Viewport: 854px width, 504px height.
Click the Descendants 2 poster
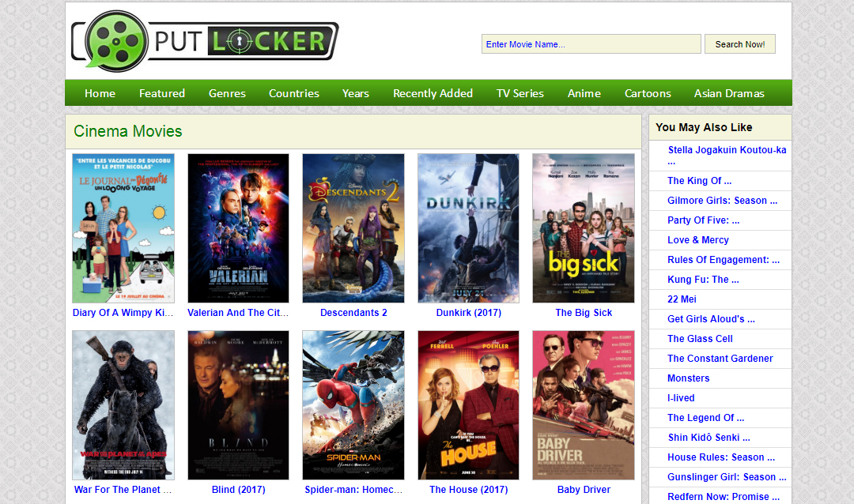click(x=353, y=228)
